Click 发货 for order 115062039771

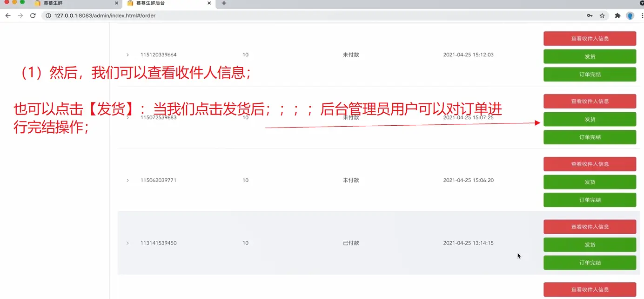590,182
